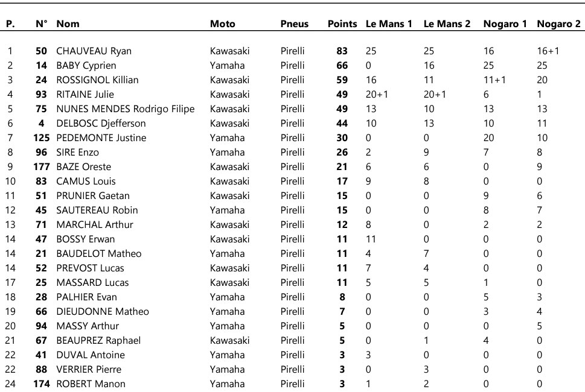Viewport: 585px width, 392px height.
Task: Click the N° column header
Action: click(x=41, y=24)
